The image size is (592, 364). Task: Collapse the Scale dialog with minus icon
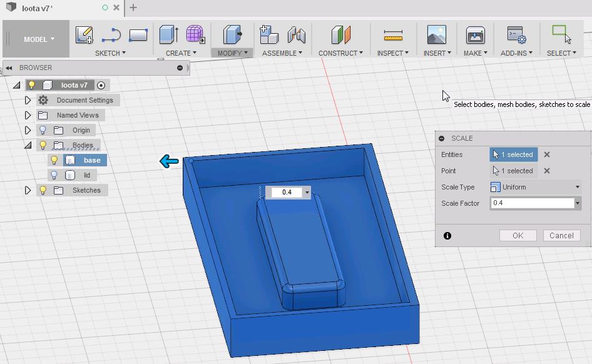click(x=441, y=138)
